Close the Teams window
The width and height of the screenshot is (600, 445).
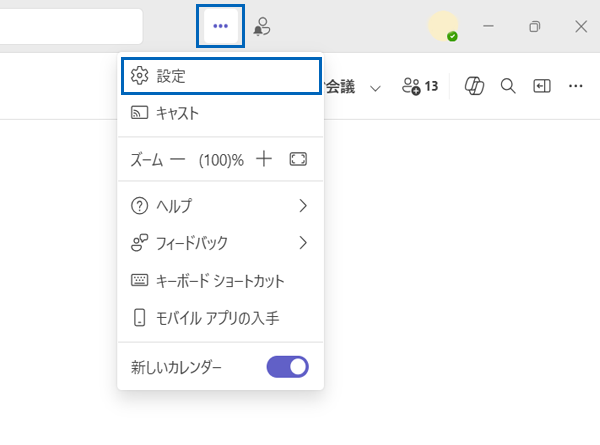point(581,26)
